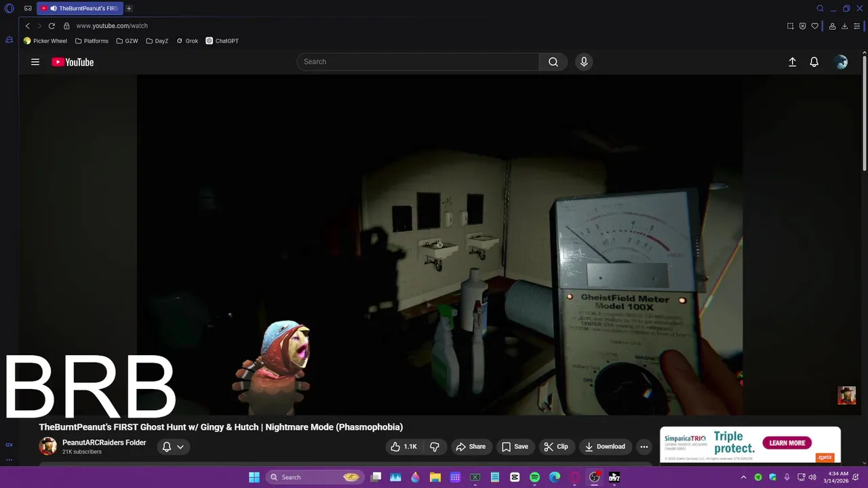Go forward to the next page
Image resolution: width=868 pixels, height=488 pixels.
[x=39, y=26]
